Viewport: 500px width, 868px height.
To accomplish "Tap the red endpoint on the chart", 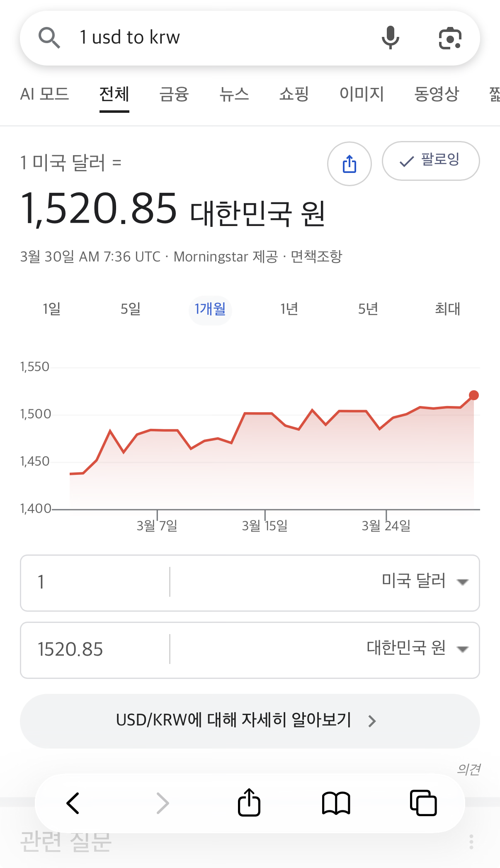I will point(473,395).
